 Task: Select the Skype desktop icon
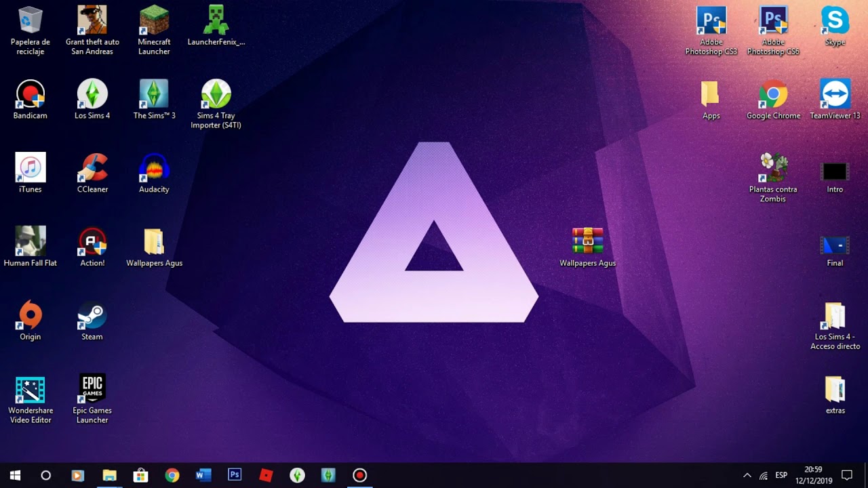835,27
